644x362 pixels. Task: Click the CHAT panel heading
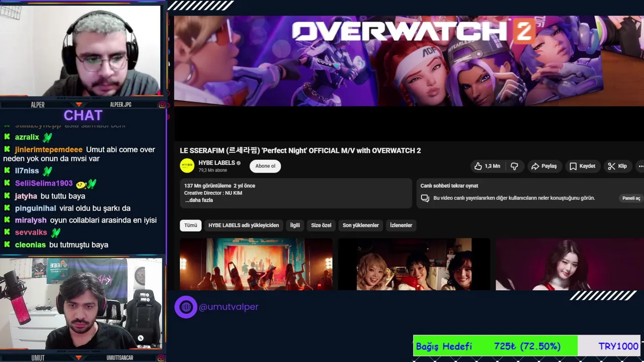click(83, 115)
